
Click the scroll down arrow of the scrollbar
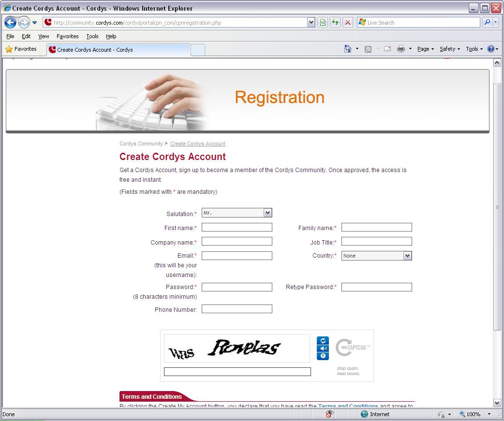coord(497,403)
